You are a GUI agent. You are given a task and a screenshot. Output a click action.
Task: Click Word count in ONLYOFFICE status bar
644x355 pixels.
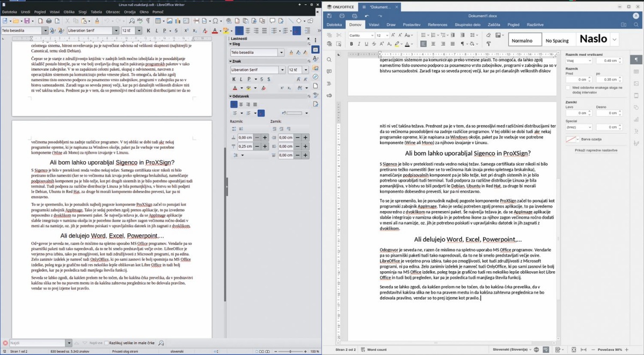[x=374, y=350]
